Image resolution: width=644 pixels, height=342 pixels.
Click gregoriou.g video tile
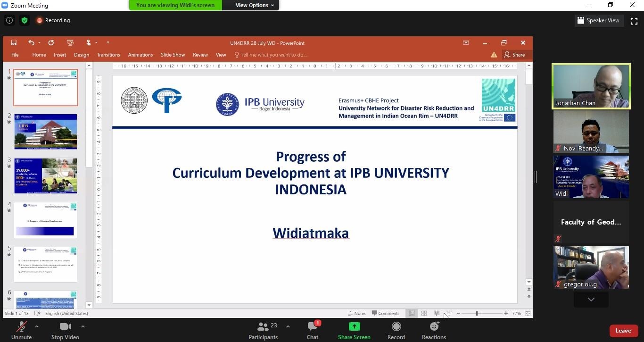click(591, 267)
